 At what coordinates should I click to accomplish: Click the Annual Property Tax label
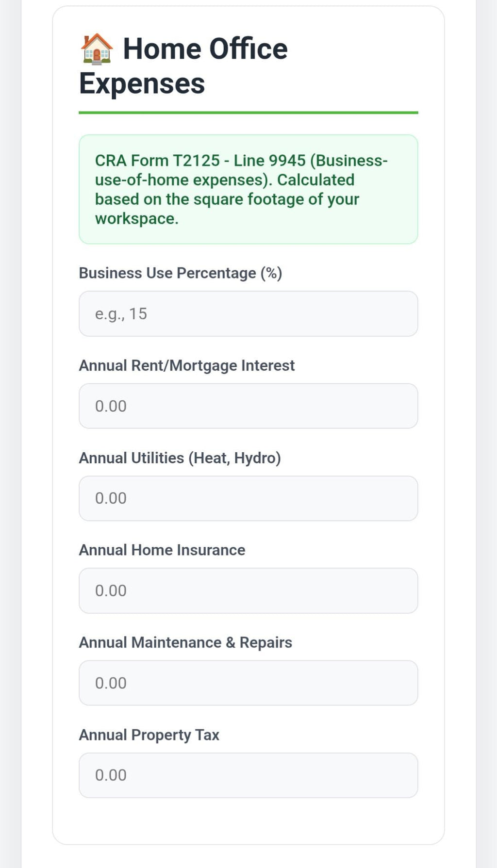[149, 734]
